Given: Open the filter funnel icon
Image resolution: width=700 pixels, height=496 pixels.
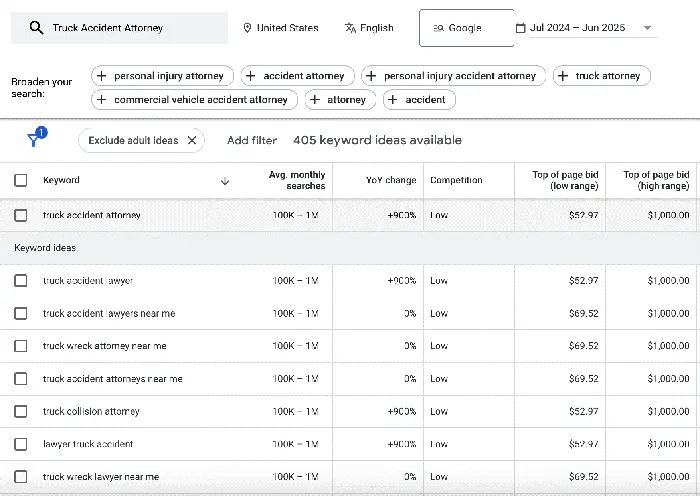Looking at the screenshot, I should [x=35, y=140].
